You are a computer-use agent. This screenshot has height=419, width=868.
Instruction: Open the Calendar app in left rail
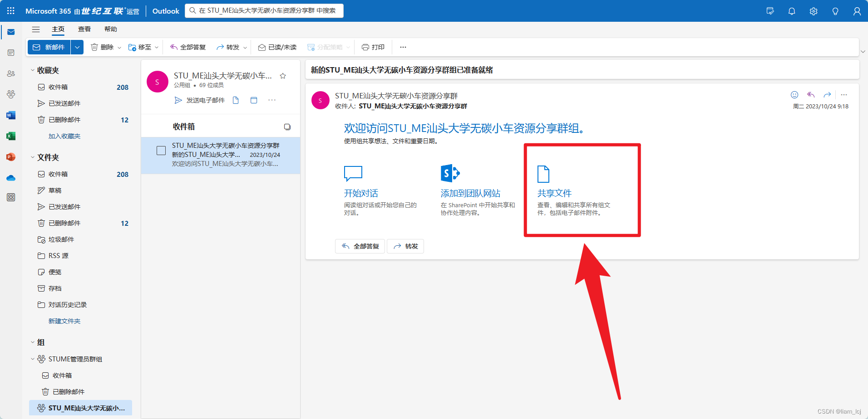(11, 53)
